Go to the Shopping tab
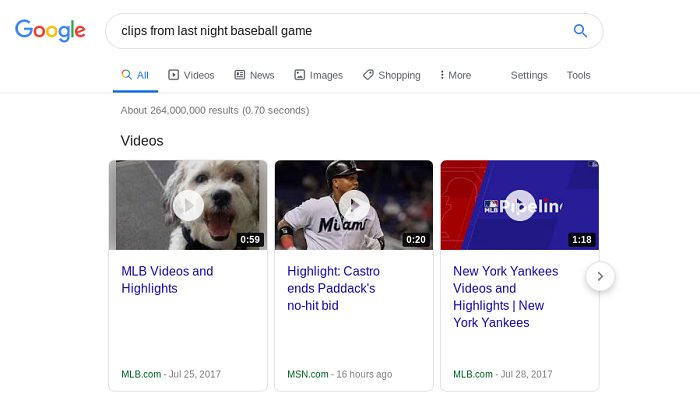The height and width of the screenshot is (418, 700). [391, 75]
